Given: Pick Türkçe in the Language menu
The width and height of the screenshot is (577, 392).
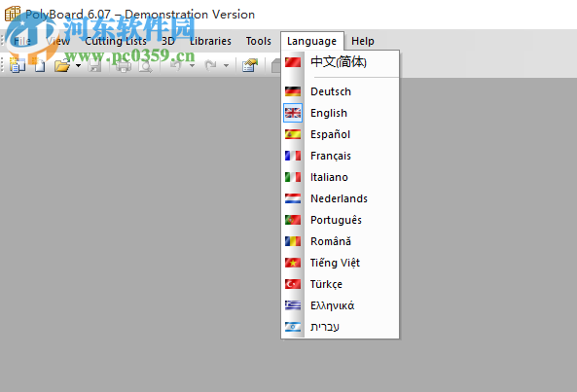Looking at the screenshot, I should [x=340, y=284].
